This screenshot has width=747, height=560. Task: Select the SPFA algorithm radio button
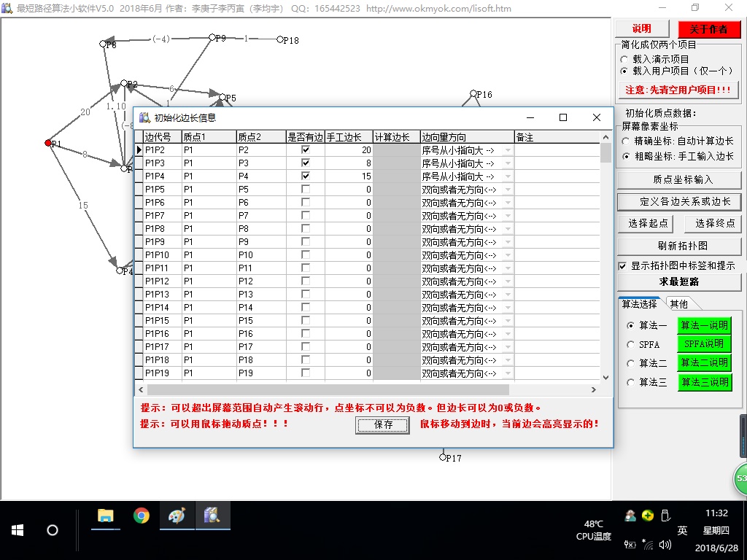630,344
